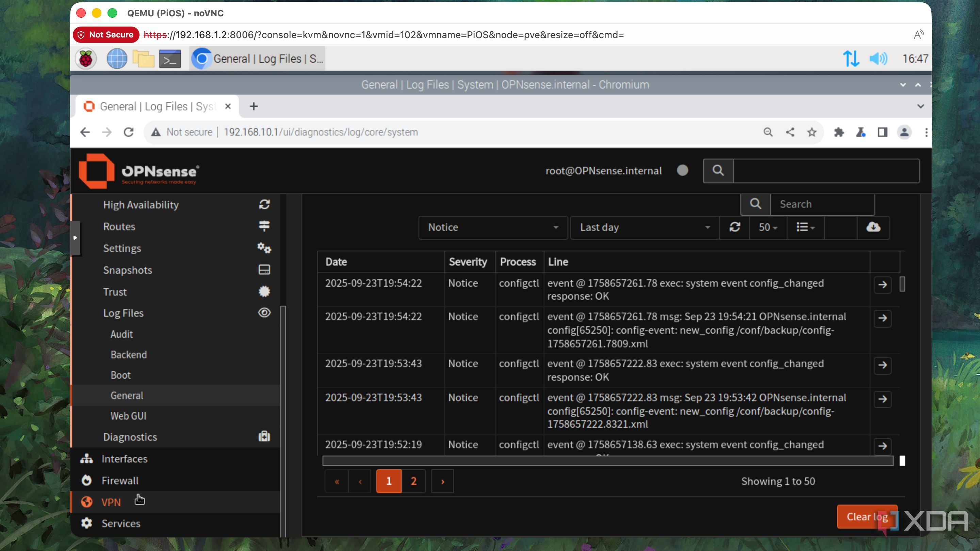Launch the web browser globe icon in taskbar

[116, 59]
